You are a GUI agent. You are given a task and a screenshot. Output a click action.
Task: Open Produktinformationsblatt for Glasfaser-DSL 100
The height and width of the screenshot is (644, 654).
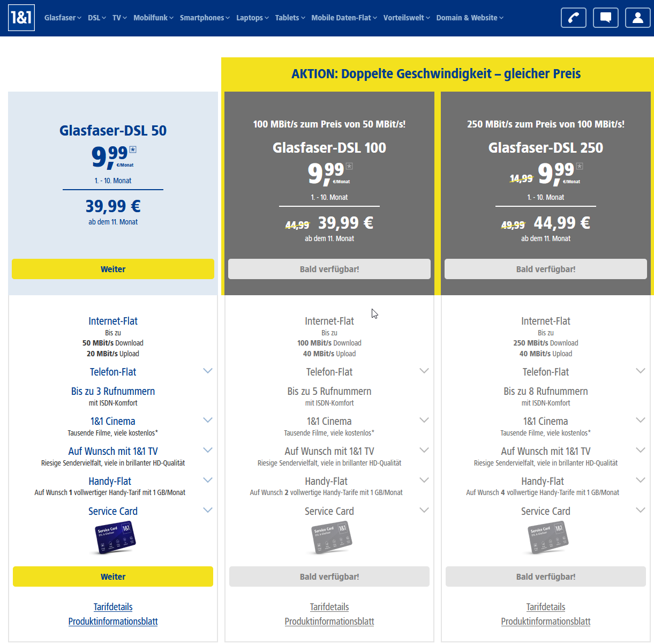click(x=329, y=621)
